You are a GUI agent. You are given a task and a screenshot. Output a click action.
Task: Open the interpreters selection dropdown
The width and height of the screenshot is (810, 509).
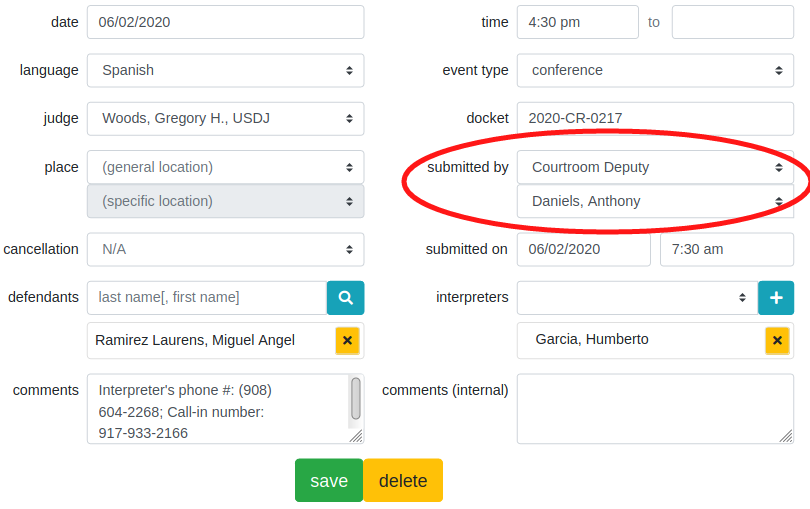[634, 298]
